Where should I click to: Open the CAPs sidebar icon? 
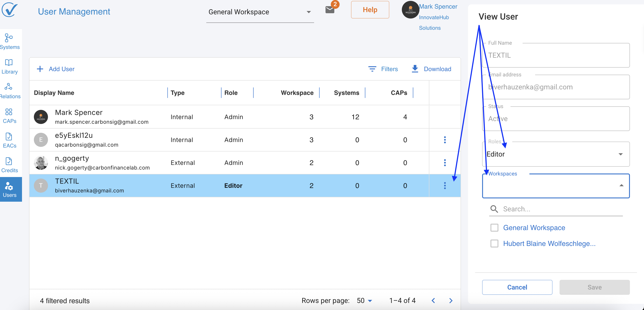9,116
